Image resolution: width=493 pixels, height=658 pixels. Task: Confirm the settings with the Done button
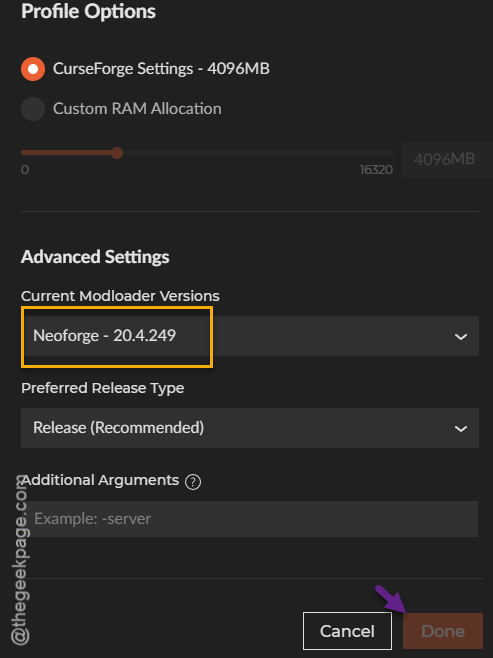443,631
